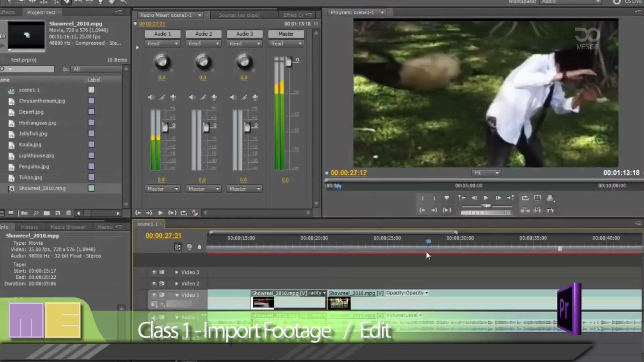Image resolution: width=644 pixels, height=362 pixels.
Task: Create a New Bin in Project panel
Action: coord(47,213)
